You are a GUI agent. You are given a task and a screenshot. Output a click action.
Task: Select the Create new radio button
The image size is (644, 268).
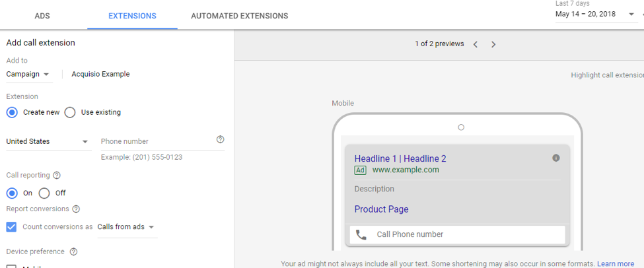tap(11, 112)
